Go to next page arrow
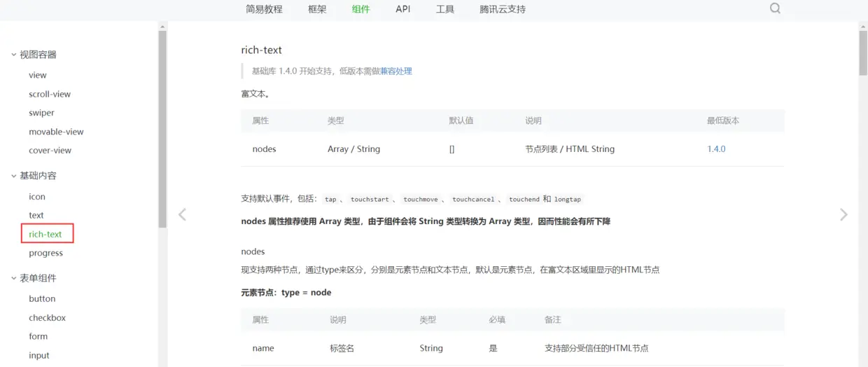The height and width of the screenshot is (367, 868). point(843,214)
